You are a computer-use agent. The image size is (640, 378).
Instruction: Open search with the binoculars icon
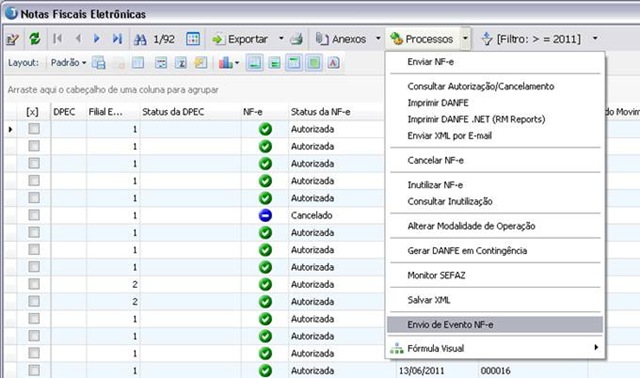[140, 39]
